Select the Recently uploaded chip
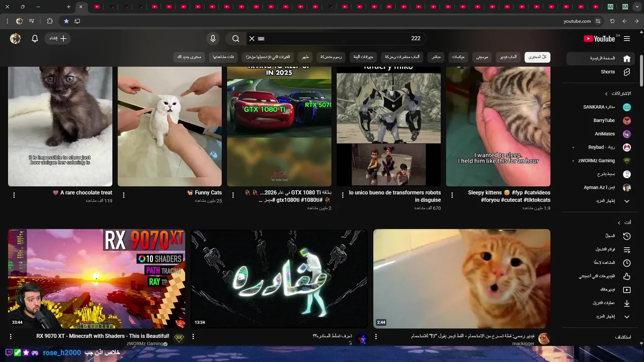 click(x=268, y=57)
